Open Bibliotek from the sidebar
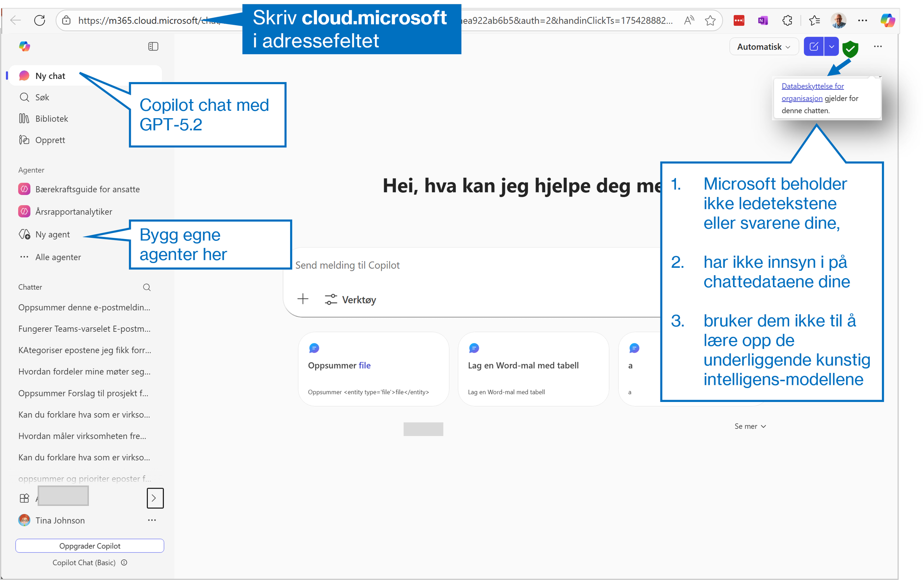Screen dimensions: 924x580 51,119
